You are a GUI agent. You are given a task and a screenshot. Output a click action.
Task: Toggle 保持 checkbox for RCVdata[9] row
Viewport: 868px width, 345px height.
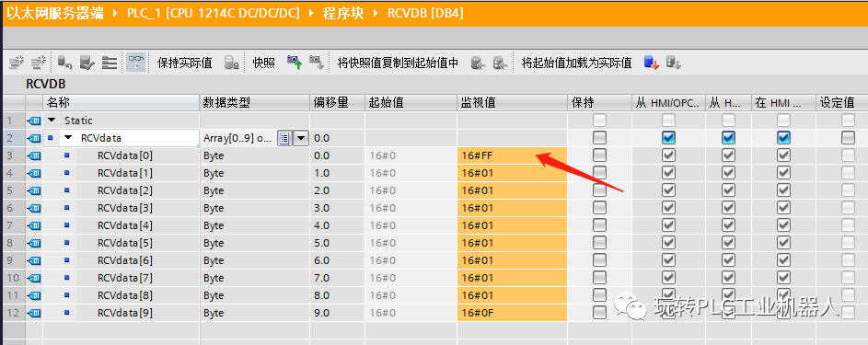[x=599, y=313]
